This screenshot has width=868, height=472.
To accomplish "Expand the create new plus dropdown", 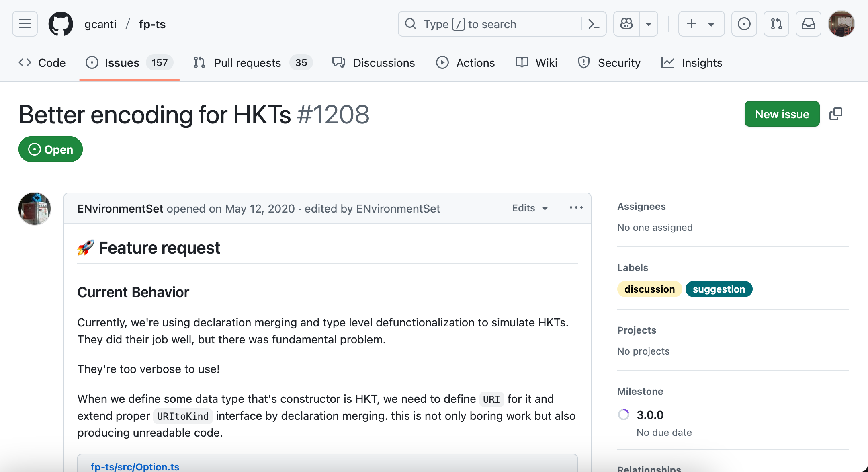I will click(701, 24).
